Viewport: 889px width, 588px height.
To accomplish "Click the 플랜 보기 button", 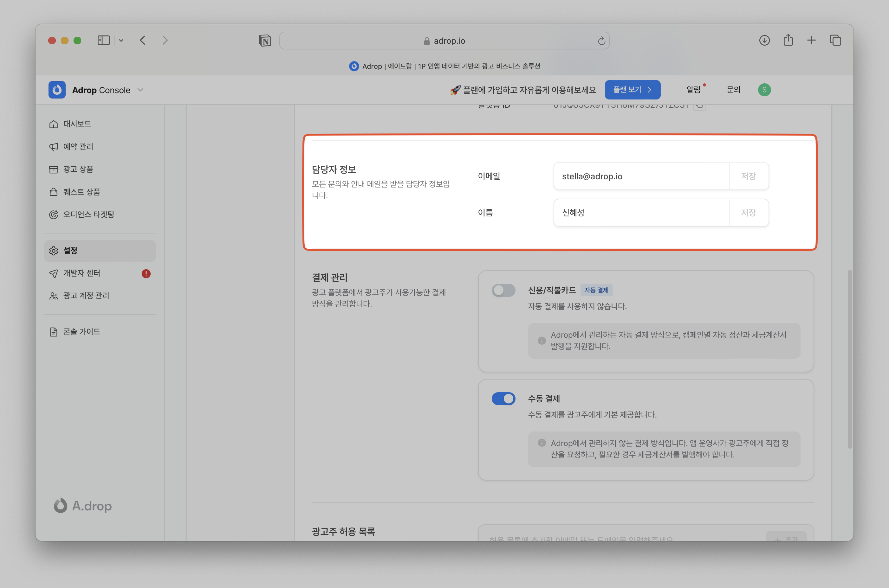I will [x=632, y=90].
